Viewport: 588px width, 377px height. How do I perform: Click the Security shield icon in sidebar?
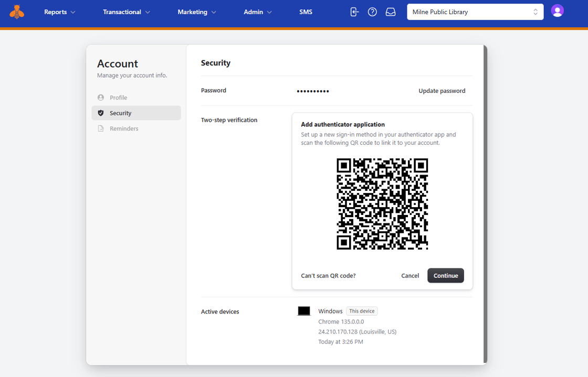click(x=100, y=113)
